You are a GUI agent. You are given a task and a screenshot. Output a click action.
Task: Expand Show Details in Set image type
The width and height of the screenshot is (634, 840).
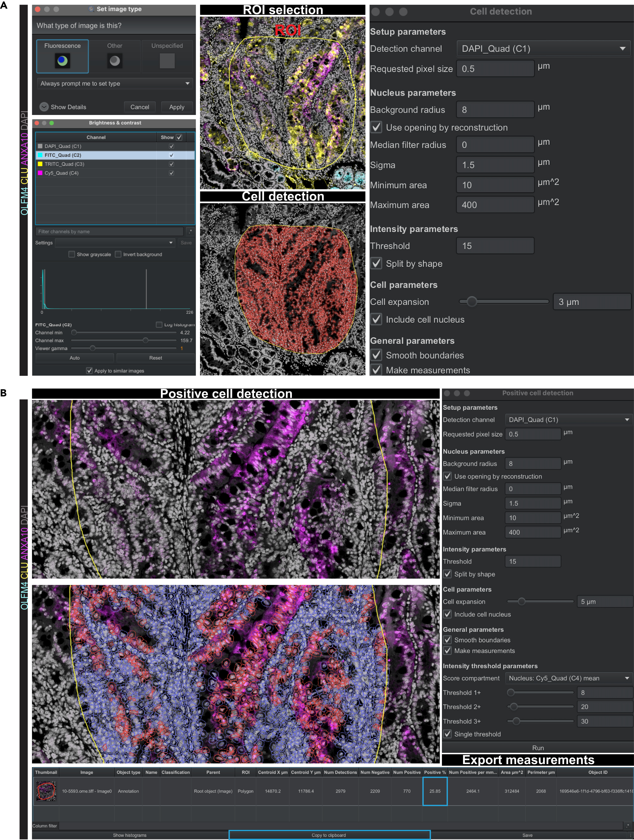point(44,107)
